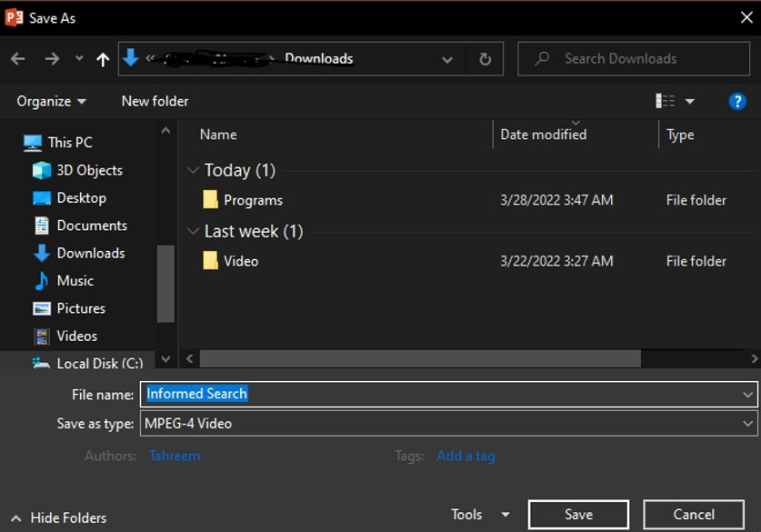Open the Save as type combo box
The width and height of the screenshot is (761, 532).
pos(448,423)
